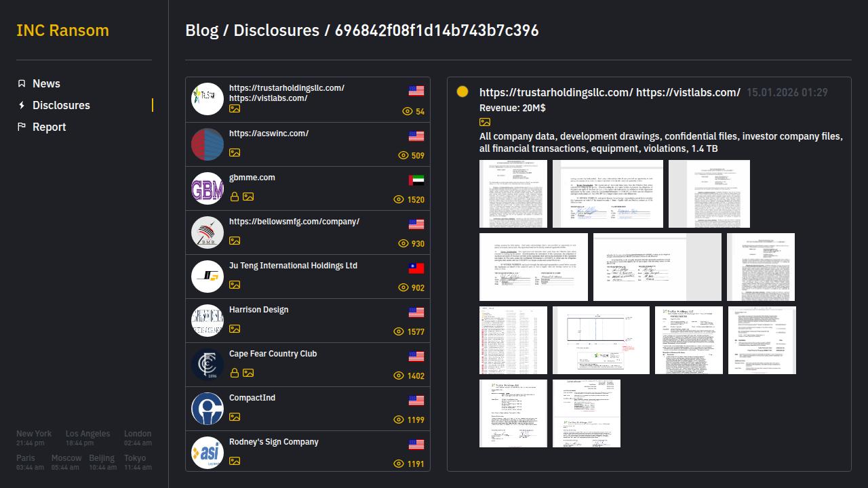Click the eye views icon for acswinc.com
This screenshot has height=488, width=868.
pos(403,155)
